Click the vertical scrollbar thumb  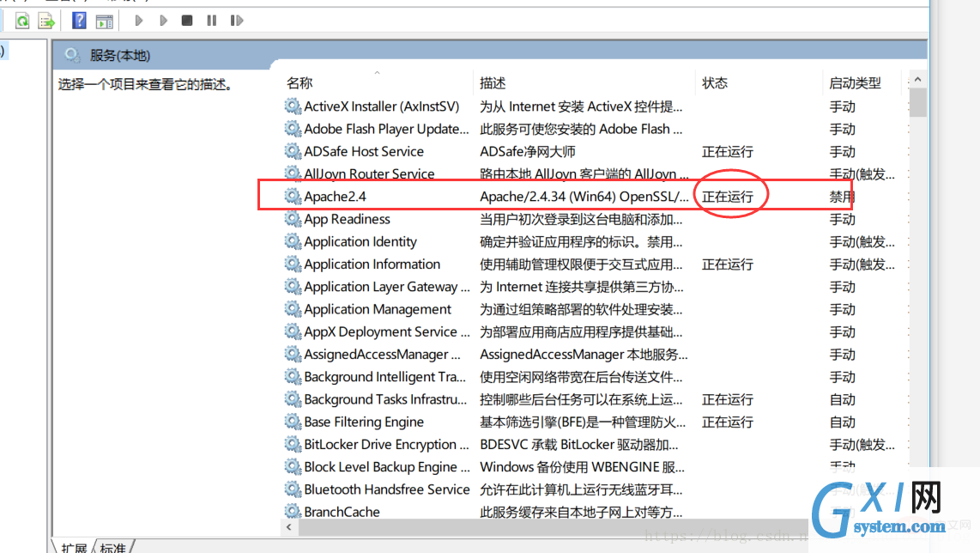pyautogui.click(x=917, y=102)
